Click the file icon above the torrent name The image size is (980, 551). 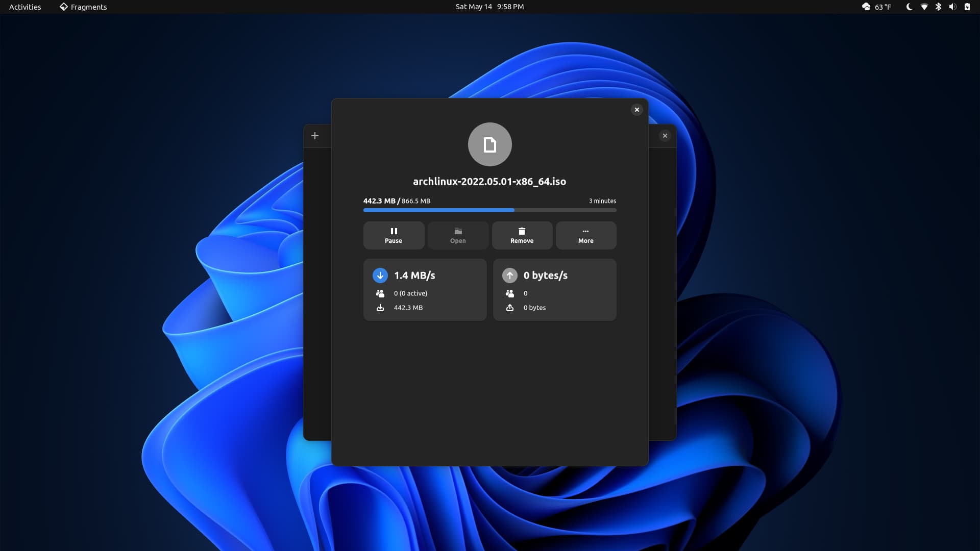(489, 144)
